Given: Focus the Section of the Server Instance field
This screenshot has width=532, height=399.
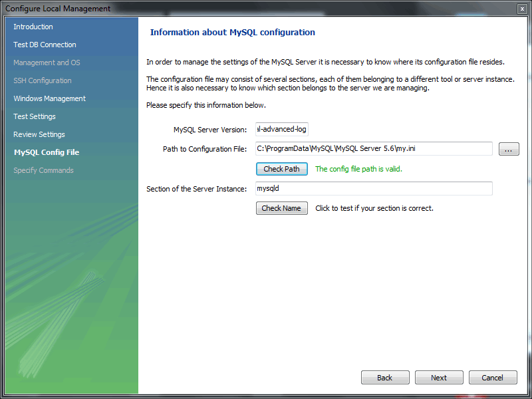Looking at the screenshot, I should (x=374, y=189).
